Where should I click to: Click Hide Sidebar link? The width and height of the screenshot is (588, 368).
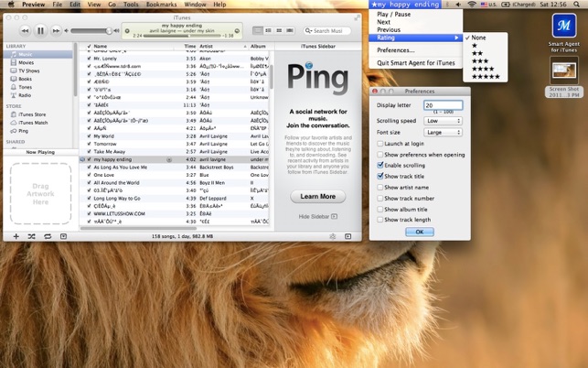(317, 217)
